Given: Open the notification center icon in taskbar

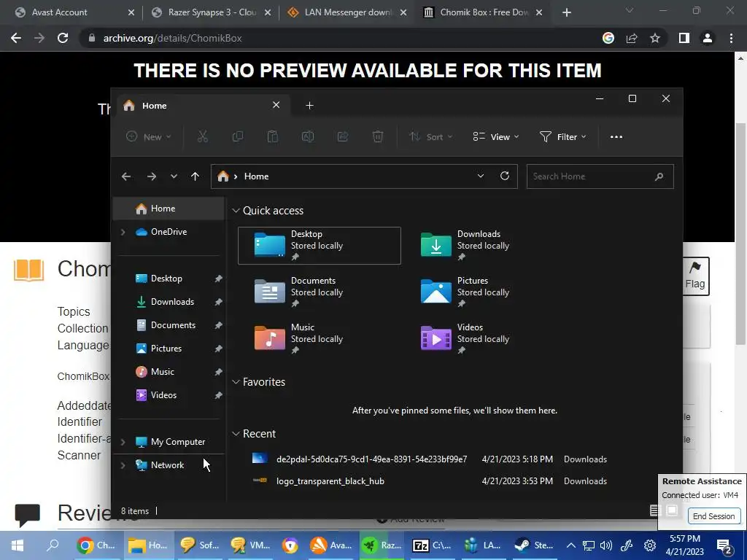Looking at the screenshot, I should point(724,546).
